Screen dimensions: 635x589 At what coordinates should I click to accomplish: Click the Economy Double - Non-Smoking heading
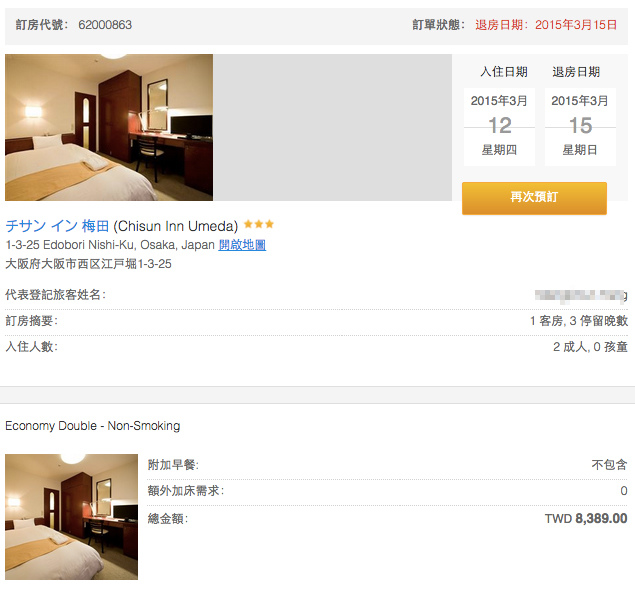[x=93, y=426]
